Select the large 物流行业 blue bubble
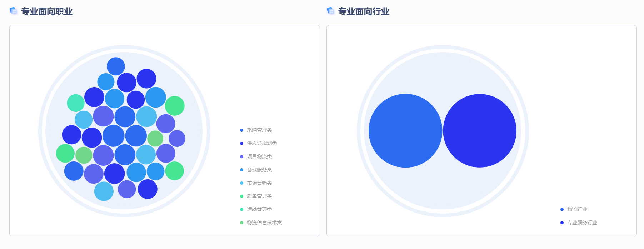This screenshot has width=644, height=249. 405,131
